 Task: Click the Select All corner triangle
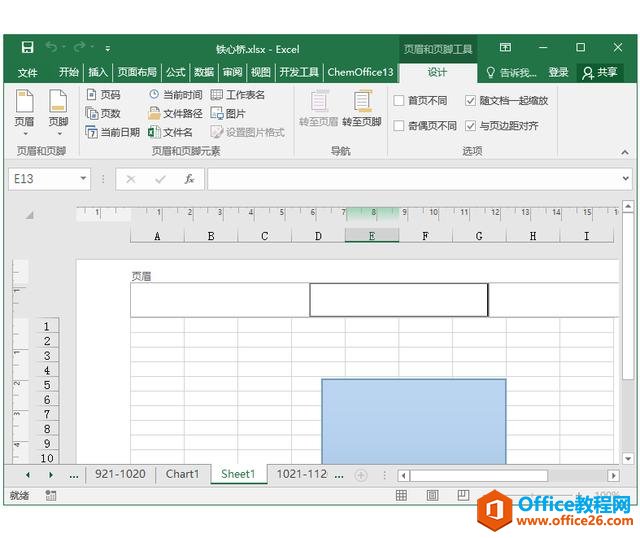(29, 215)
